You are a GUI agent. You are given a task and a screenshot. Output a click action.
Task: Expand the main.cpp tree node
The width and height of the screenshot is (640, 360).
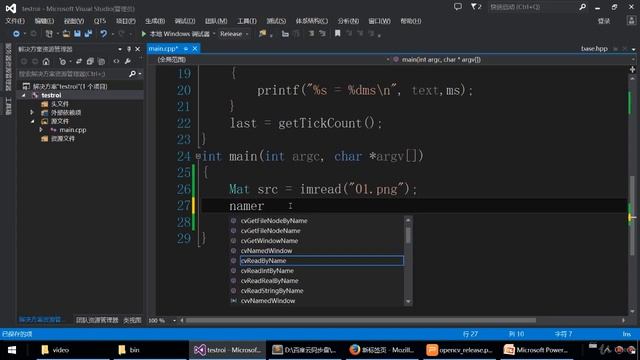point(41,130)
